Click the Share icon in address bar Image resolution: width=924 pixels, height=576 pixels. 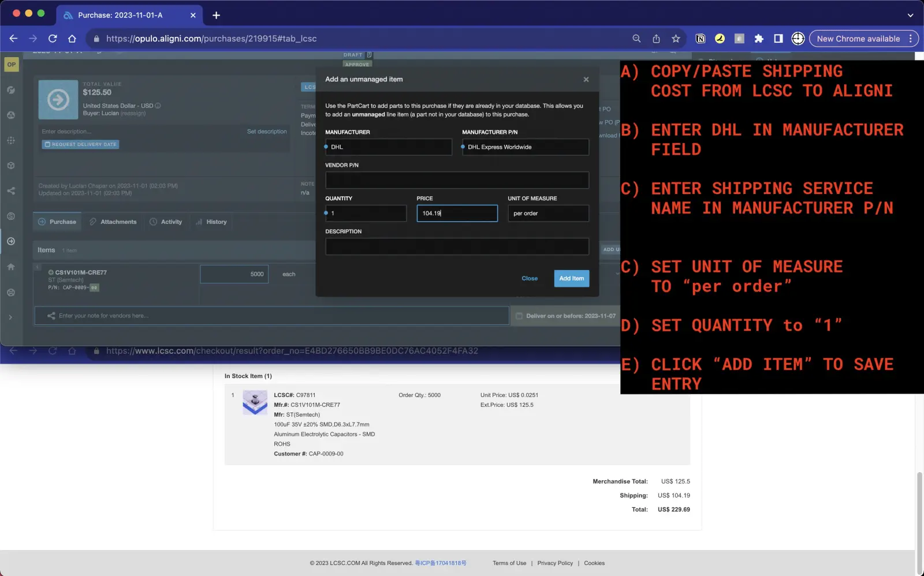point(656,39)
